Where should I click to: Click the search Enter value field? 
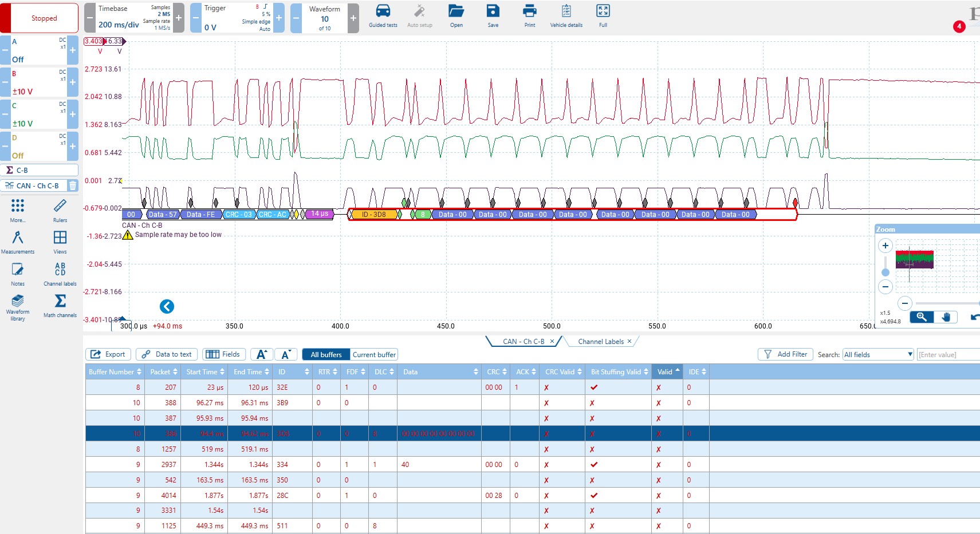948,355
